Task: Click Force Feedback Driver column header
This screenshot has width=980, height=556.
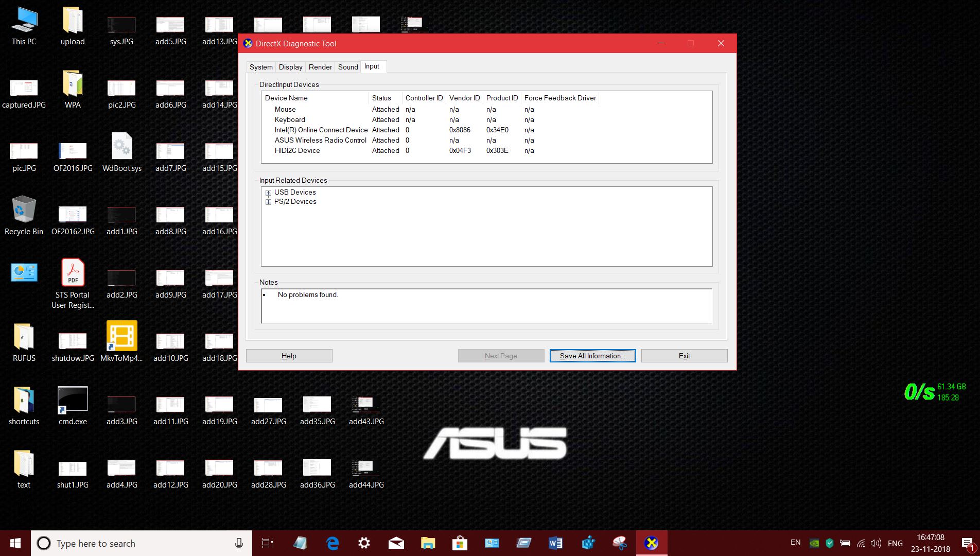Action: 560,98
